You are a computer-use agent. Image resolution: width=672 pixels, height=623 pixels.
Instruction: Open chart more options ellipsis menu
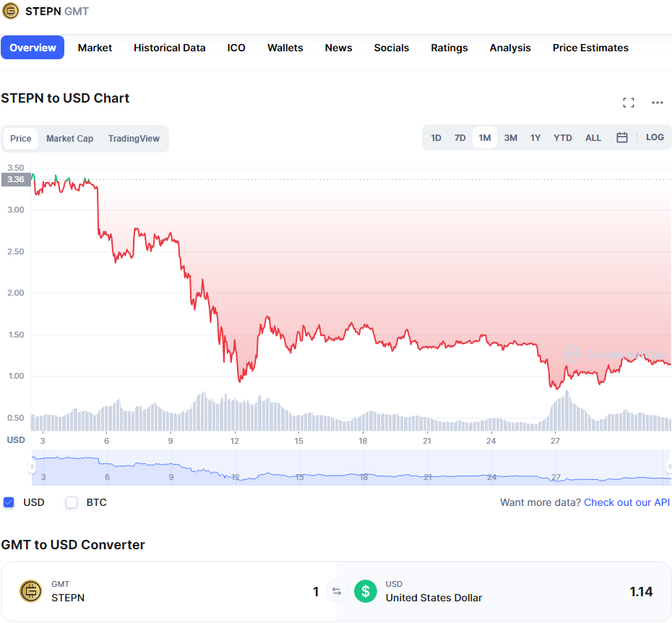(x=657, y=103)
